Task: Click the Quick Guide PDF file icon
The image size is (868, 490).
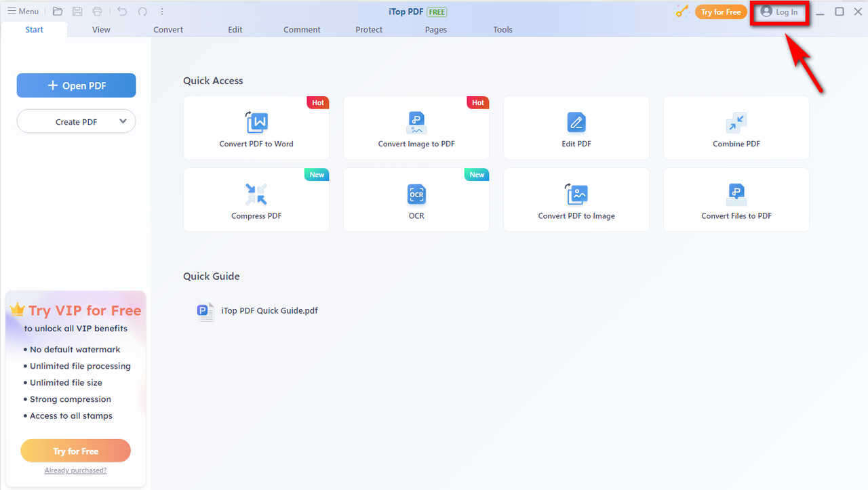Action: (205, 311)
